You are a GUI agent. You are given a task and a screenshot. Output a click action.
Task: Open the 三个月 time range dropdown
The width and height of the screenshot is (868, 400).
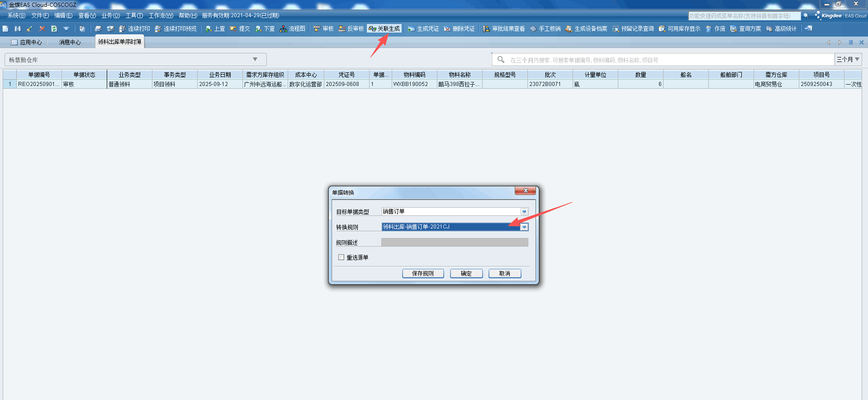point(848,59)
